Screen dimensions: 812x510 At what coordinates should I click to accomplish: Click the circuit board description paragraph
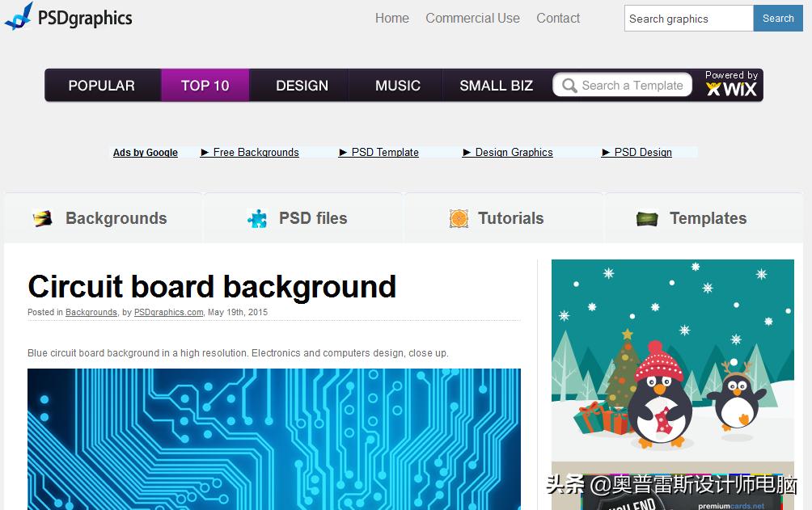tap(238, 353)
